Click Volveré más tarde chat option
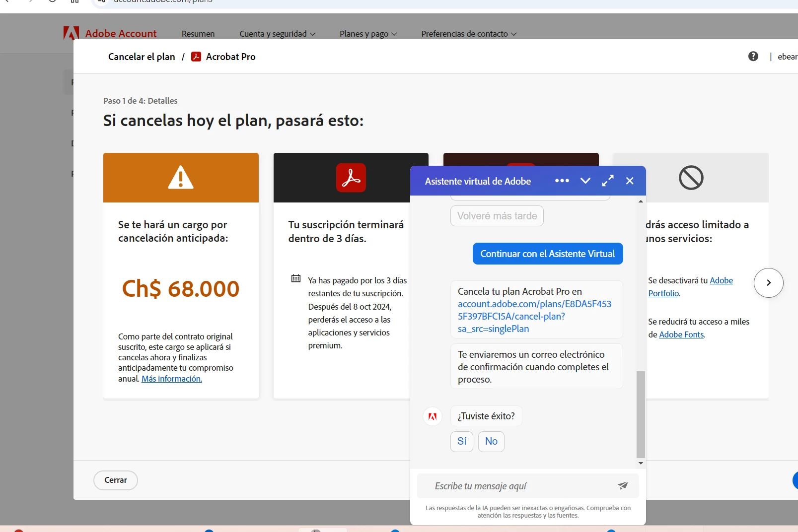 [497, 216]
